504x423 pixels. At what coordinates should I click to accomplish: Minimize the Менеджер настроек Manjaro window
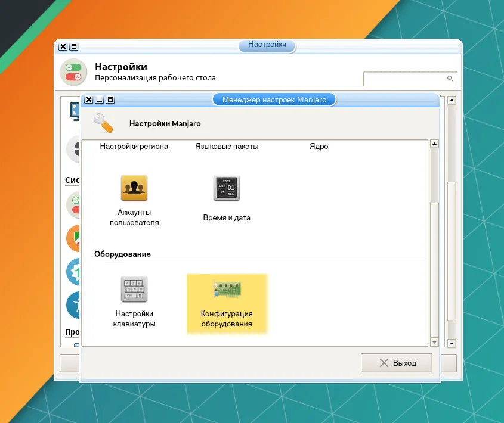[x=100, y=100]
